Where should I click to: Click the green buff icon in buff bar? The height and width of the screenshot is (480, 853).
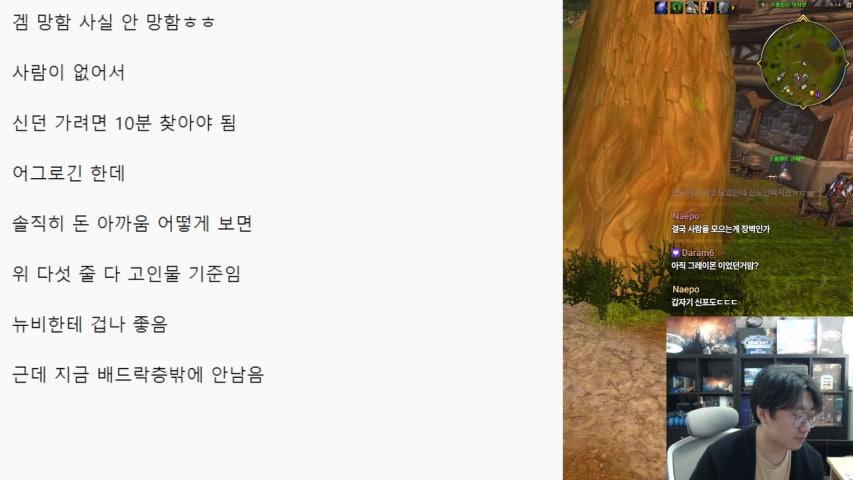coord(676,8)
